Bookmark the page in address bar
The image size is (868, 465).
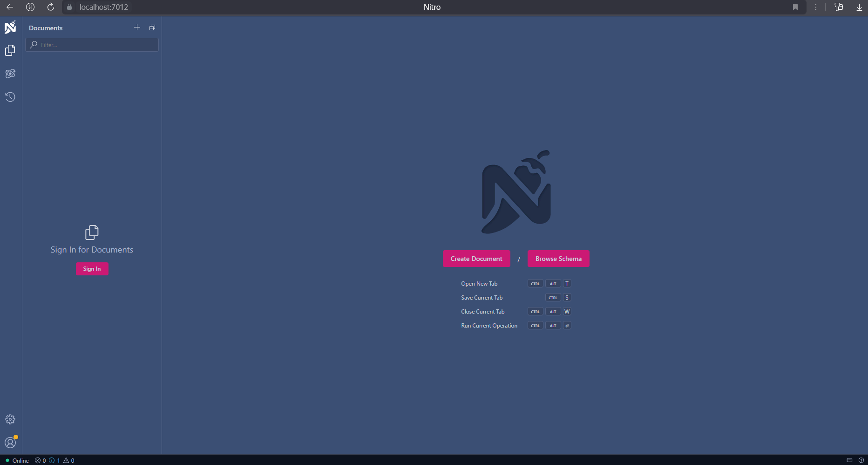point(795,7)
